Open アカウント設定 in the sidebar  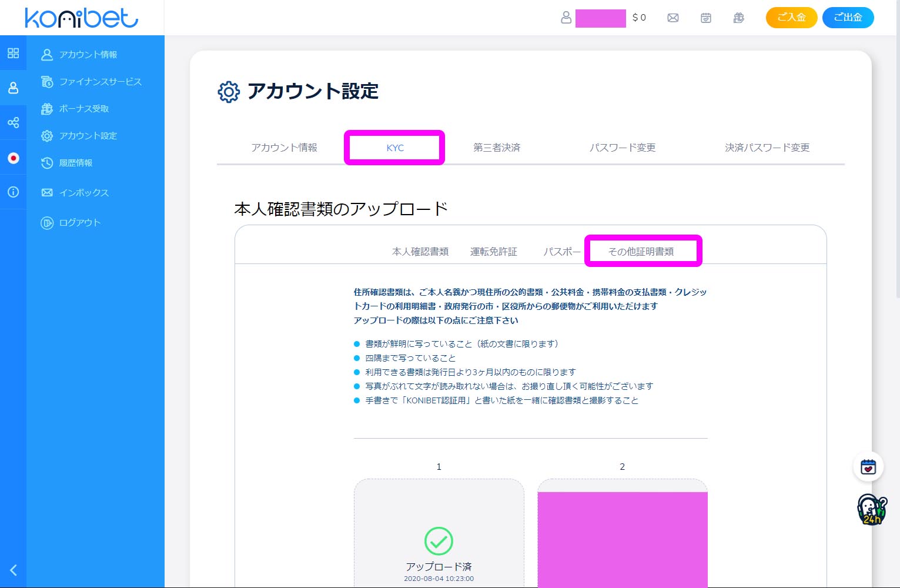(x=88, y=136)
